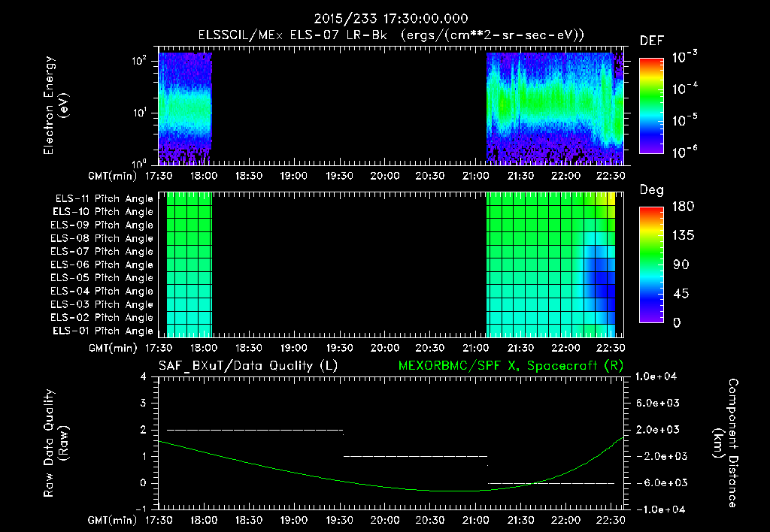The width and height of the screenshot is (770, 532).
Task: Click the DEF color bar legend
Action: (x=651, y=105)
